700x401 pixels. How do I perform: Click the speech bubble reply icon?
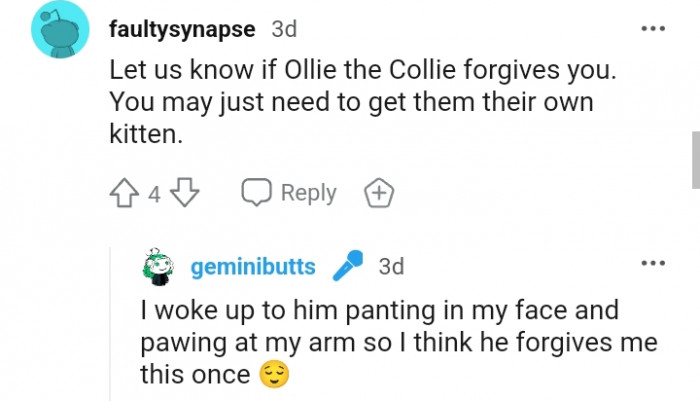coord(258,193)
